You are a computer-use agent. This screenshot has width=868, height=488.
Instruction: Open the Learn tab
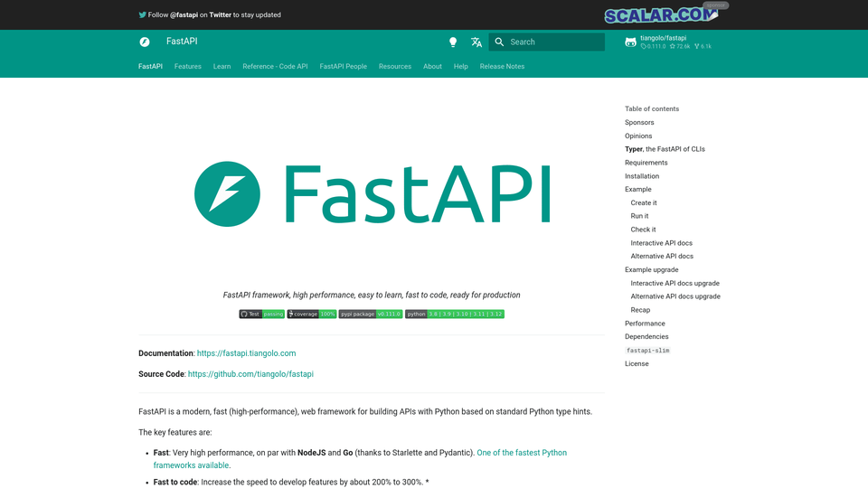click(222, 66)
